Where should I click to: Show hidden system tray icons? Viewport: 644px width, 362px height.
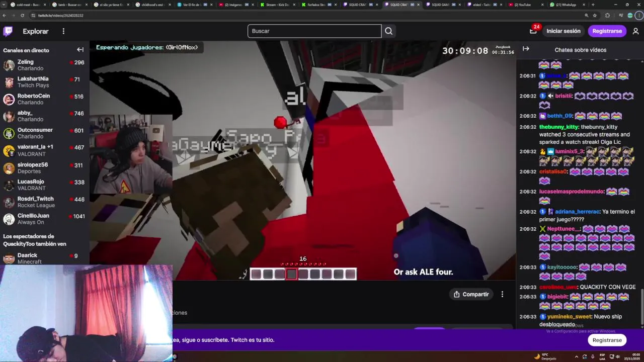pos(577,356)
